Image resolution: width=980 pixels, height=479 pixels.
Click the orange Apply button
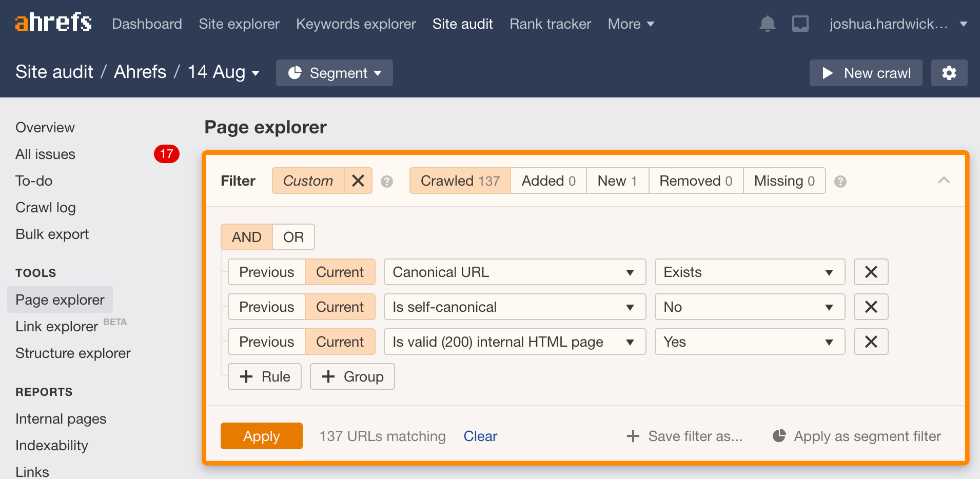tap(261, 436)
